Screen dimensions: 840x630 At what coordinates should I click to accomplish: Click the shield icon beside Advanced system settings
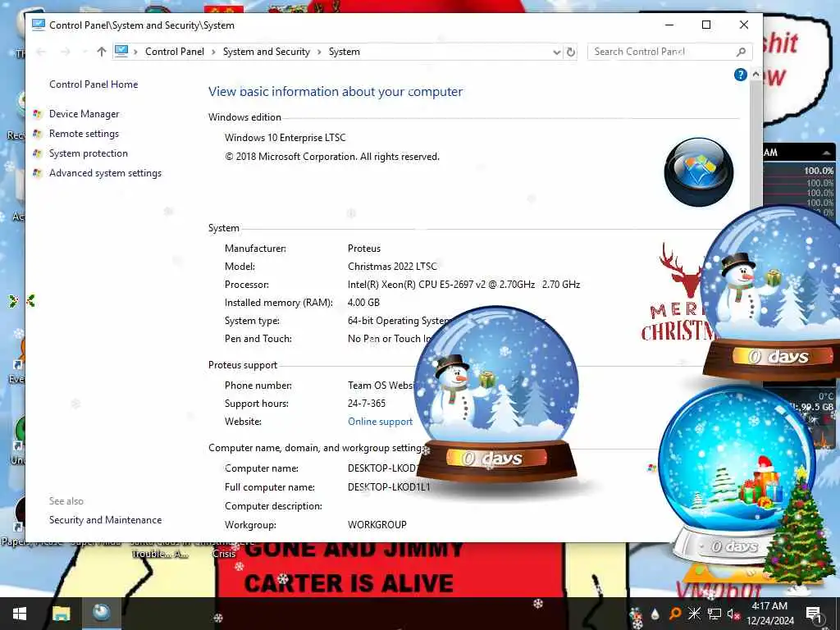click(37, 173)
